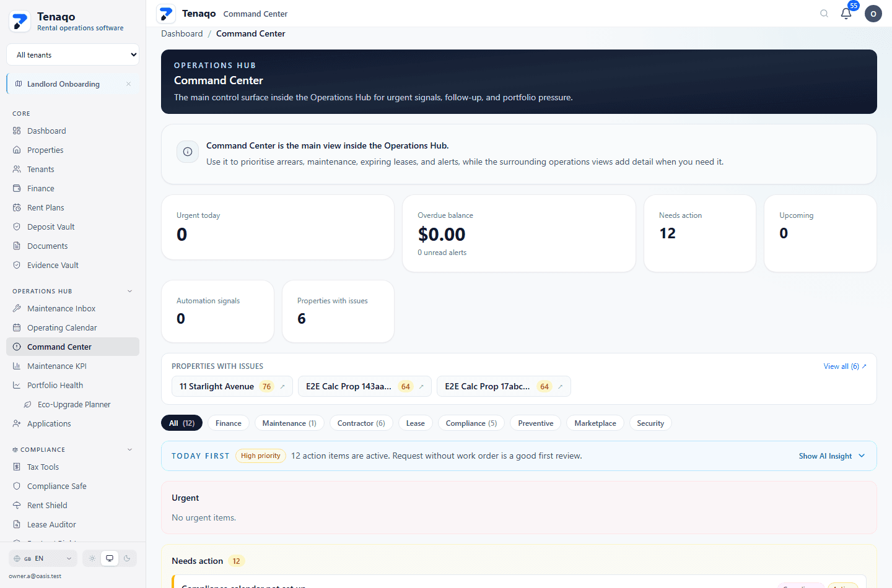Select the Finance filter tab
The height and width of the screenshot is (588, 892).
coord(229,423)
